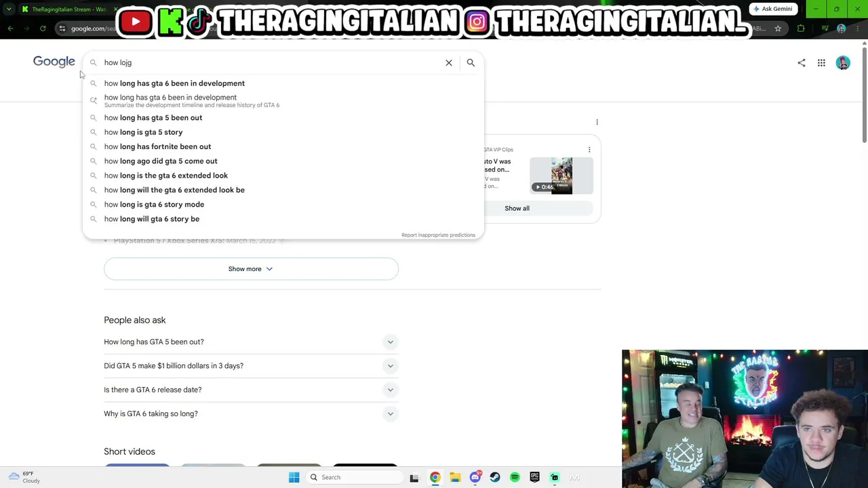This screenshot has width=868, height=488.
Task: Click the share icon beside Google apps
Action: pyautogui.click(x=802, y=63)
